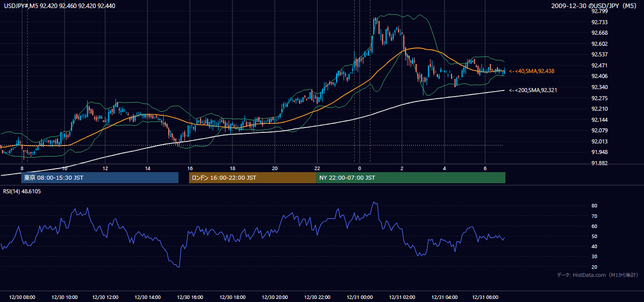Viewport: 644px width, 302px height.
Task: Click price level 92.340 on the axis
Action: pos(599,87)
